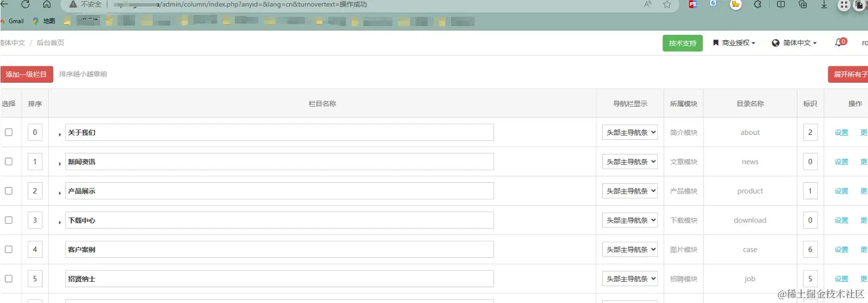Open the yellow cat extension icon
This screenshot has width=868, height=303.
[735, 4]
